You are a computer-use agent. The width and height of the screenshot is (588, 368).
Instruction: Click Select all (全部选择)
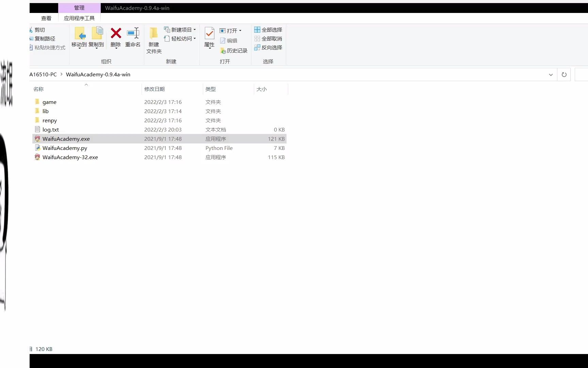tap(268, 30)
